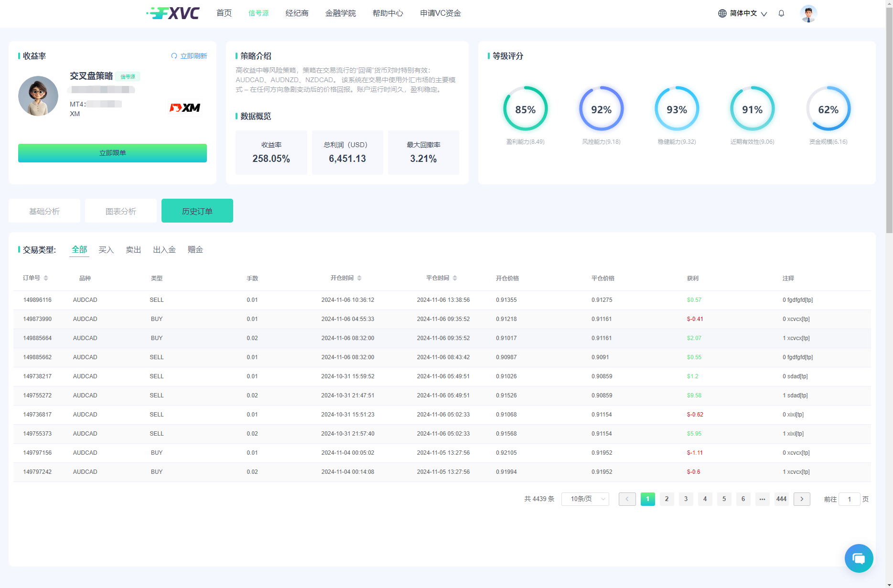Viewport: 893px width, 588px height.
Task: Open the notification bell
Action: (x=781, y=13)
